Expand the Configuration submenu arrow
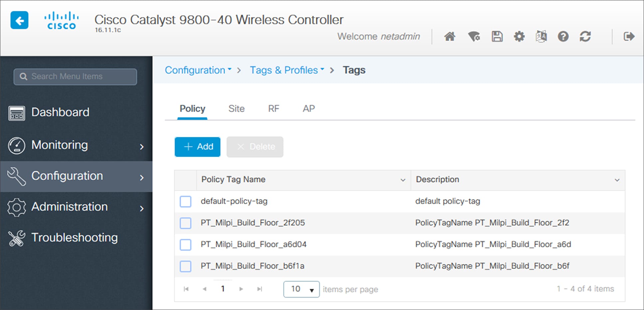 (x=142, y=178)
